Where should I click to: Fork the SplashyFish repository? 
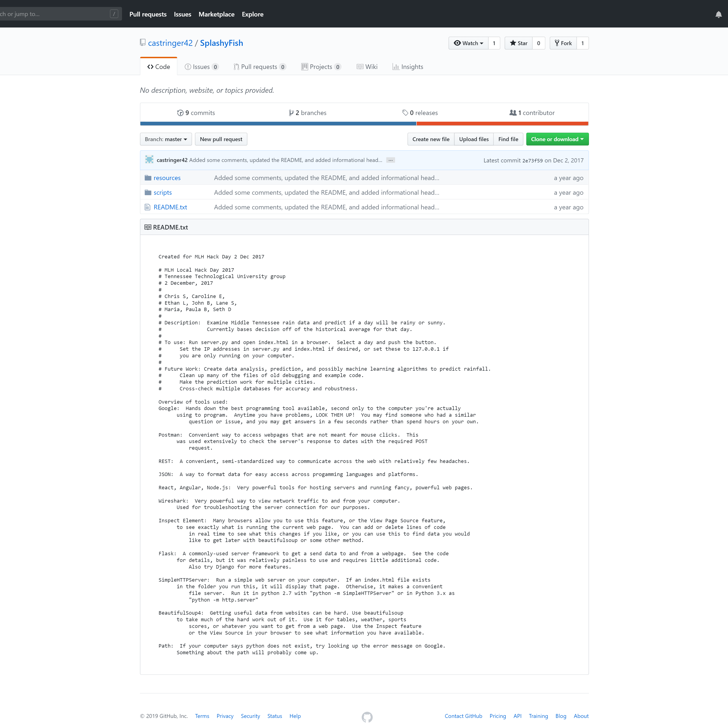pyautogui.click(x=563, y=43)
